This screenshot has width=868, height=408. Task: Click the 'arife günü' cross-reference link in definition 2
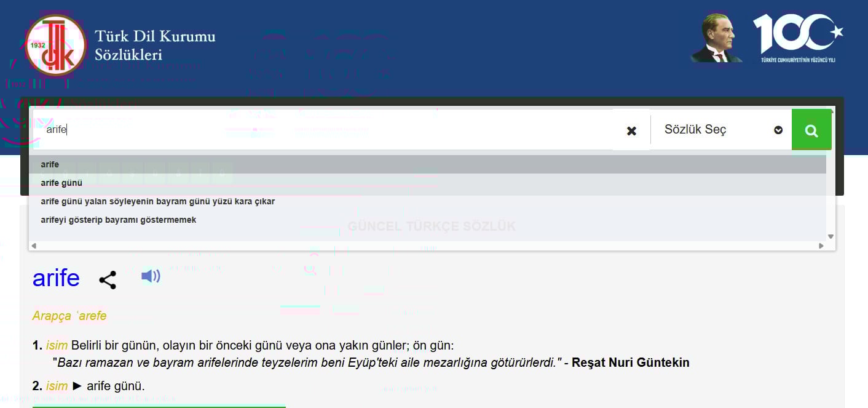[116, 386]
